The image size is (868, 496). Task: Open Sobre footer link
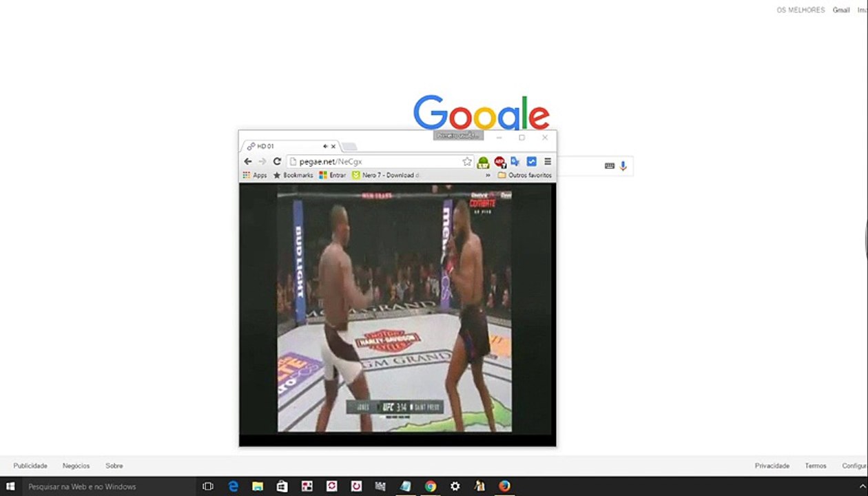(114, 466)
